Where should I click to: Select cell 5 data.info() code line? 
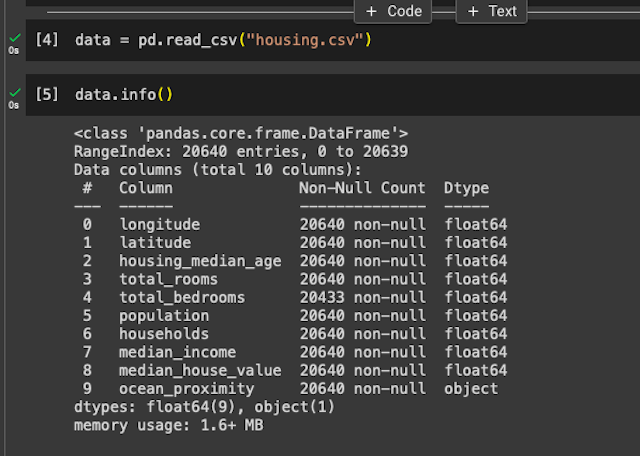[124, 95]
